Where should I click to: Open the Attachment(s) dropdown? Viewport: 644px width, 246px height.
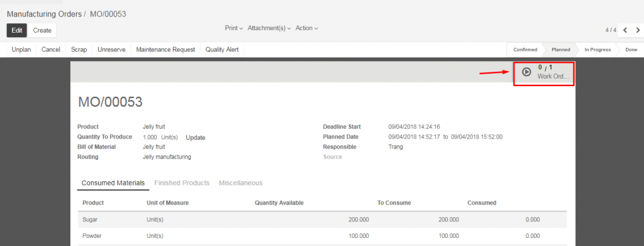[x=269, y=28]
